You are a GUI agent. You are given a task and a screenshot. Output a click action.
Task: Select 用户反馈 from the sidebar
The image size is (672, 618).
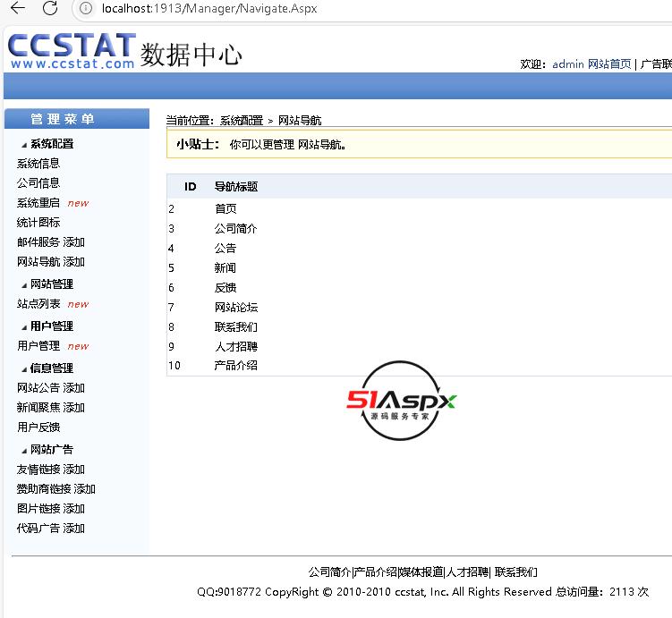click(38, 428)
